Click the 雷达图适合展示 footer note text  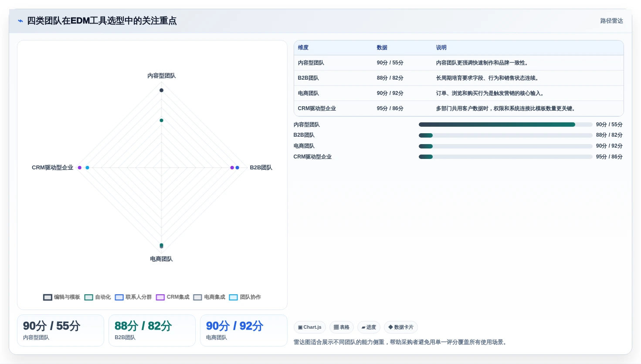pyautogui.click(x=401, y=342)
